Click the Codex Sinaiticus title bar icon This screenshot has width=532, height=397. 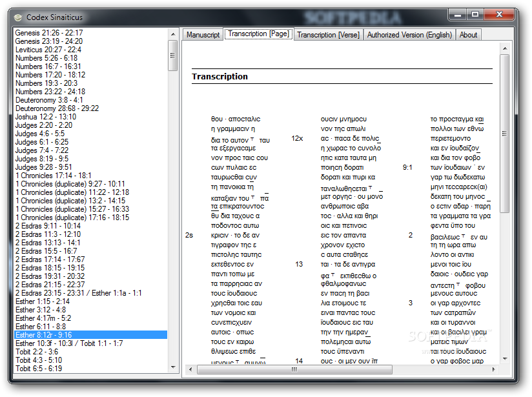click(18, 17)
